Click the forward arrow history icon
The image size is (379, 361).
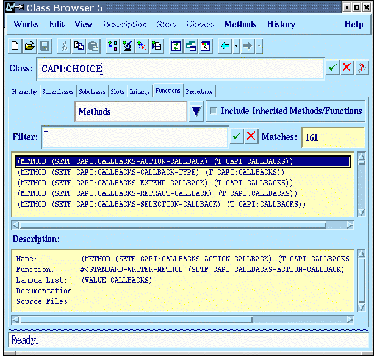click(x=248, y=46)
